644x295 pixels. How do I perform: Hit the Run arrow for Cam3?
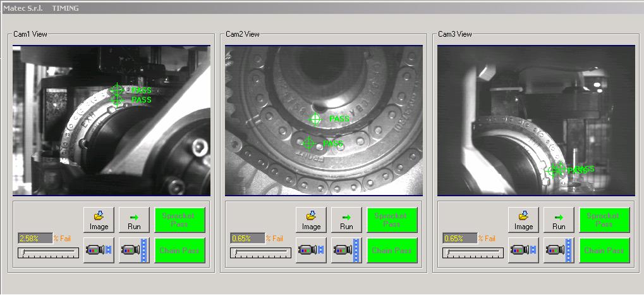pyautogui.click(x=559, y=220)
